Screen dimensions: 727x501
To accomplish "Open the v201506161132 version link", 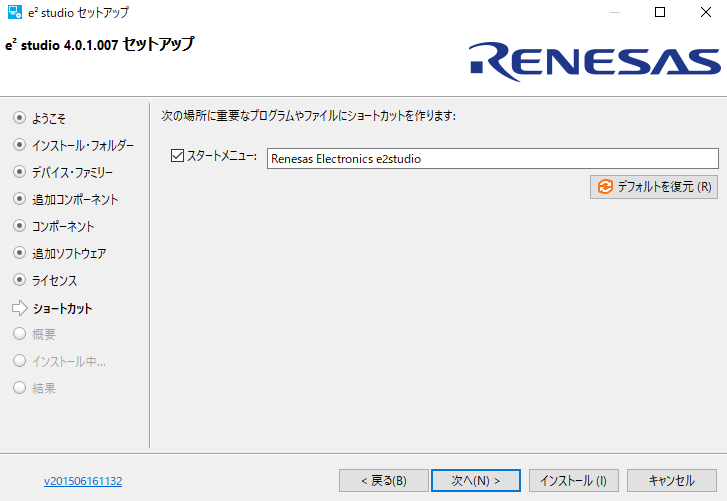I will pos(83,481).
